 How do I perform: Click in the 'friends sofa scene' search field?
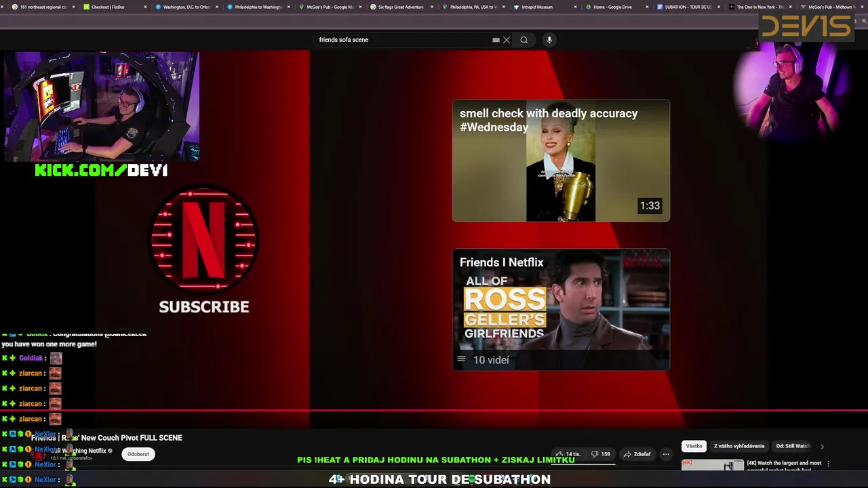click(403, 40)
